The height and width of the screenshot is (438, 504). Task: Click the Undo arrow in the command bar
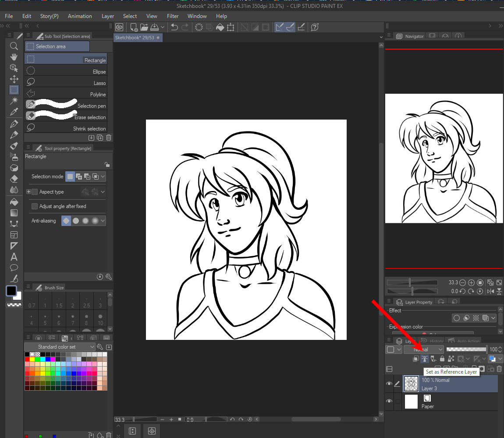174,27
